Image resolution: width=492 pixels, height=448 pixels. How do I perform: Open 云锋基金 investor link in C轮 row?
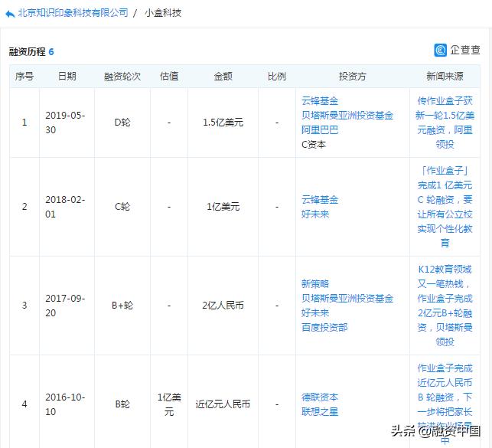point(320,200)
